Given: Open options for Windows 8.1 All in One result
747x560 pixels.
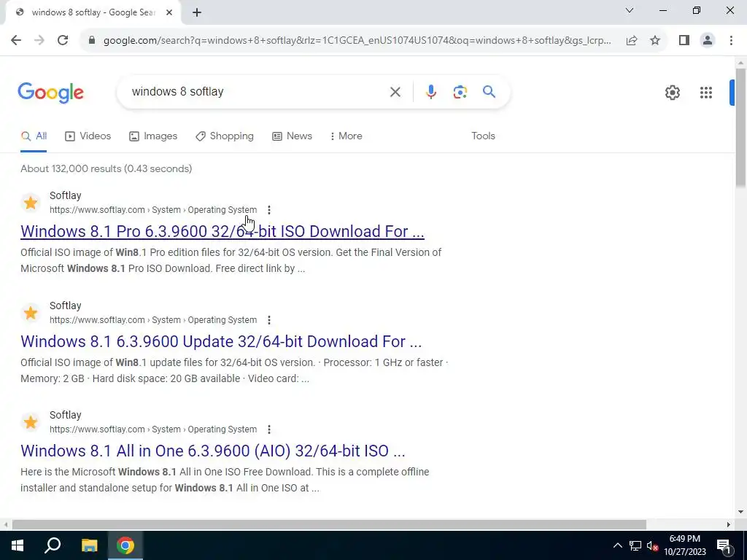Looking at the screenshot, I should [x=268, y=429].
